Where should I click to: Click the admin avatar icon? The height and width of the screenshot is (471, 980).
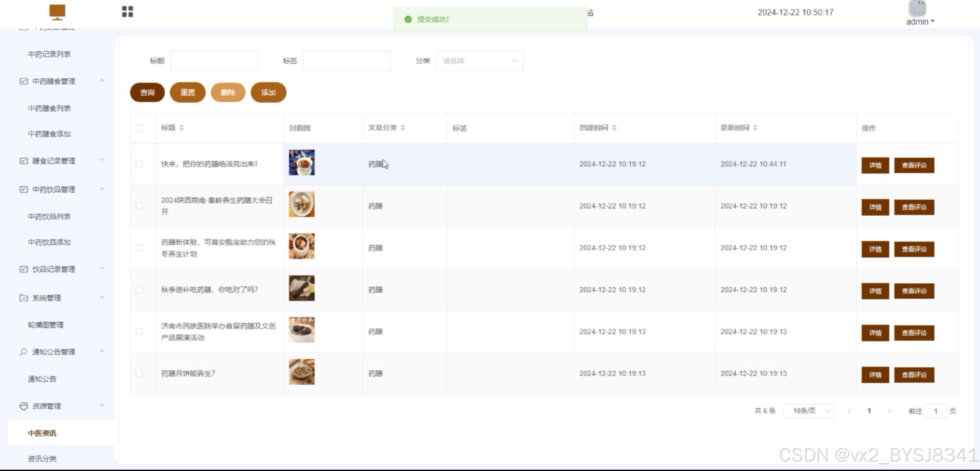917,8
